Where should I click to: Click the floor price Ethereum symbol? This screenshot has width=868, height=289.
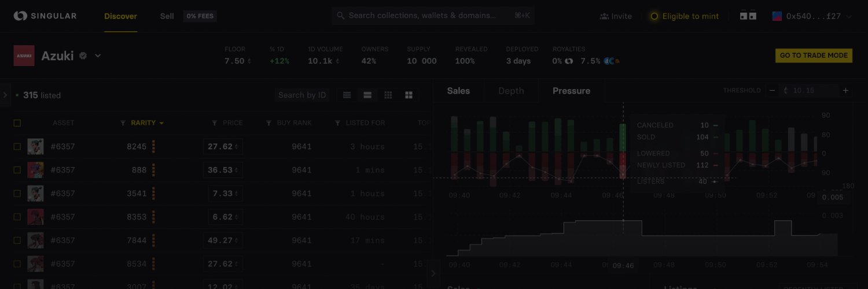tap(249, 61)
